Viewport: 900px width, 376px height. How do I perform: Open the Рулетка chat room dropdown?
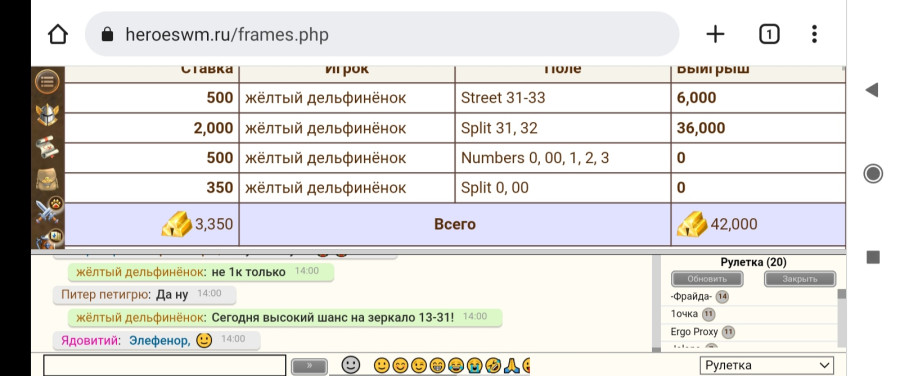(767, 365)
